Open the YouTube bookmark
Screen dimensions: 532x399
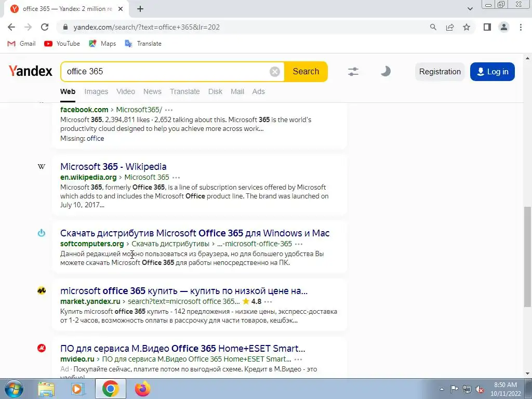point(62,44)
